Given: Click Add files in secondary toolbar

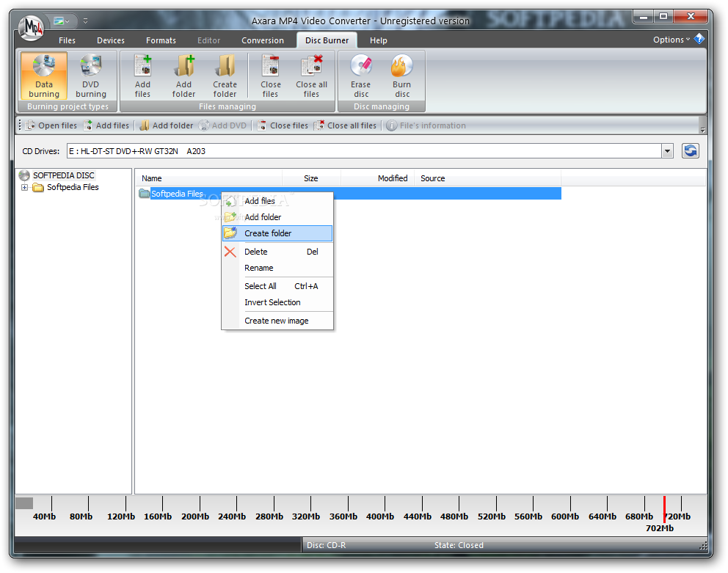Looking at the screenshot, I should click(107, 125).
